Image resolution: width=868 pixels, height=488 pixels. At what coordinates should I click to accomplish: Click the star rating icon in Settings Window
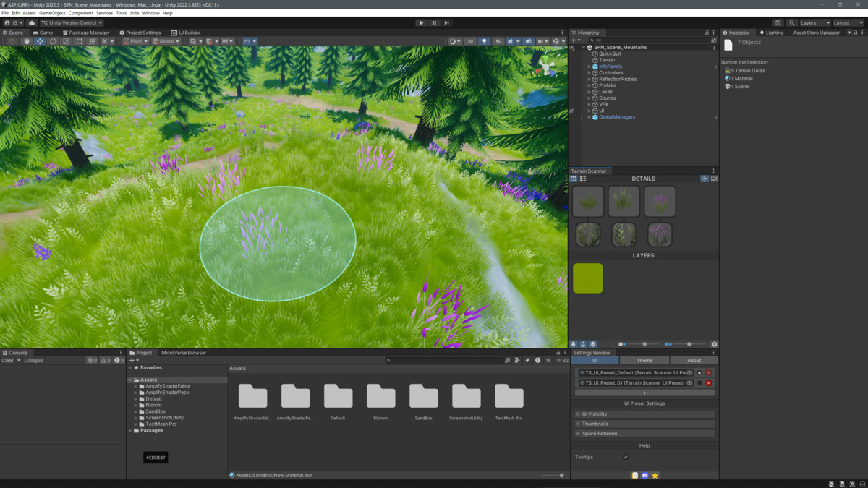pyautogui.click(x=655, y=475)
